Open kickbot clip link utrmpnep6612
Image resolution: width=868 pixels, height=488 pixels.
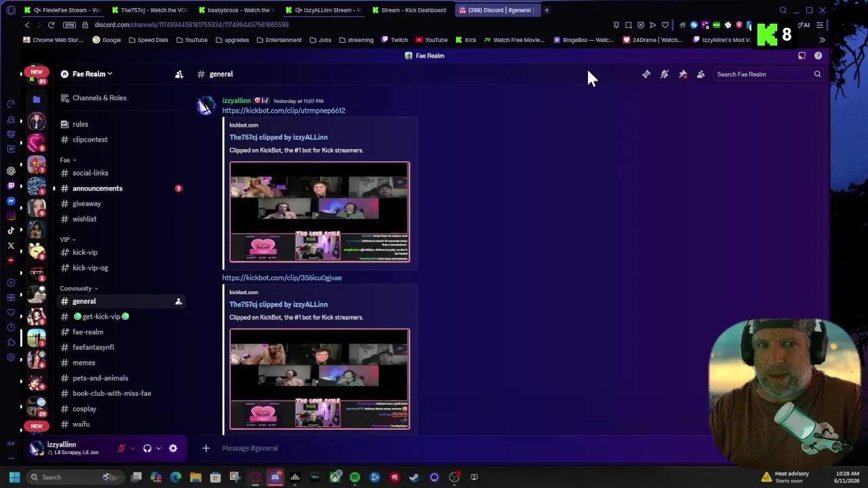point(283,110)
